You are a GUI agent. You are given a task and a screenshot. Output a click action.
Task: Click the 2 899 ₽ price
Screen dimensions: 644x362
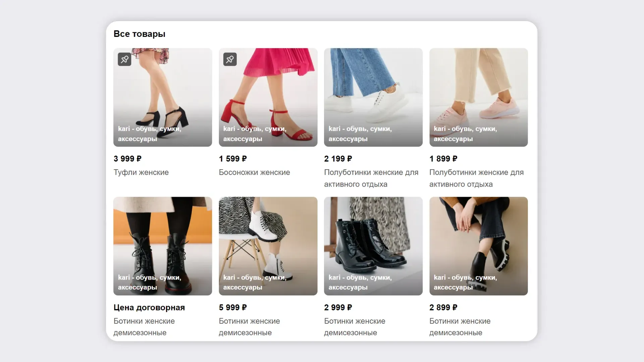click(x=443, y=307)
